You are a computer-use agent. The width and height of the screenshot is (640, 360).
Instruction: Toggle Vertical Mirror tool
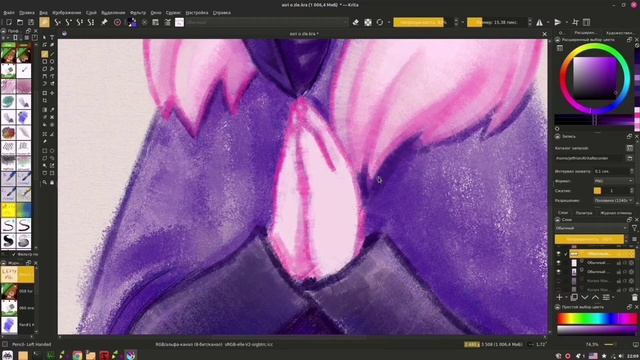point(557,22)
